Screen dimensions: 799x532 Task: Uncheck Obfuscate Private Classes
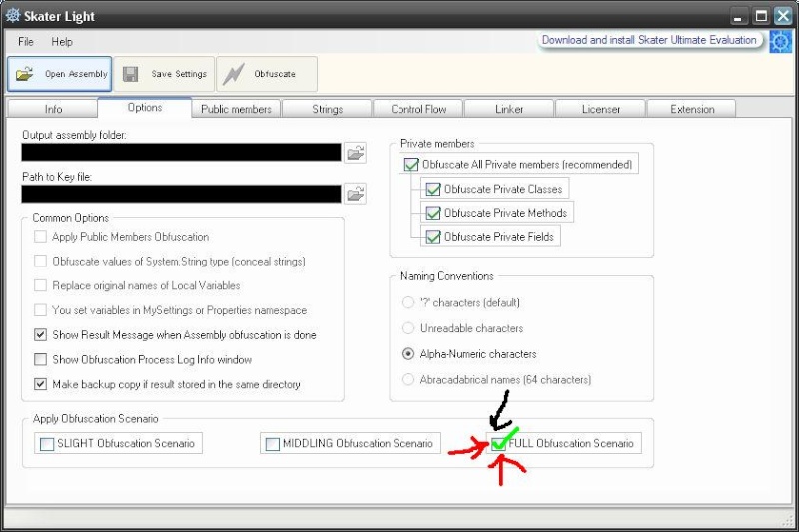(433, 189)
